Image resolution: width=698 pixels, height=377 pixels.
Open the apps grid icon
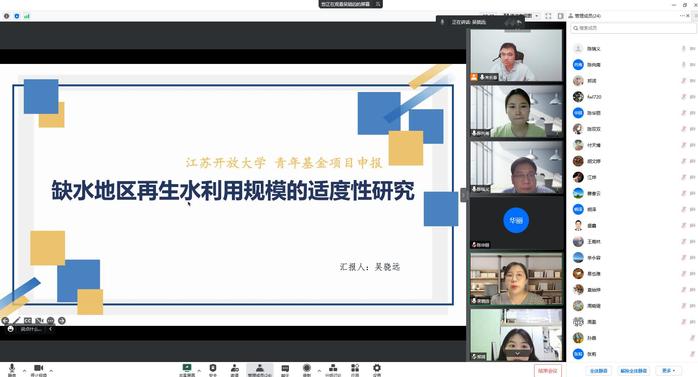pyautogui.click(x=355, y=368)
